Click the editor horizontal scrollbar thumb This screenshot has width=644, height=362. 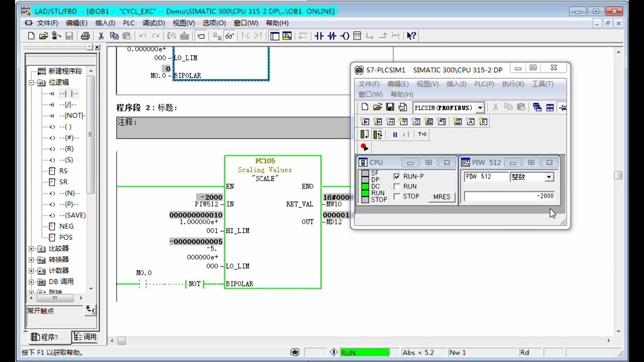click(122, 341)
